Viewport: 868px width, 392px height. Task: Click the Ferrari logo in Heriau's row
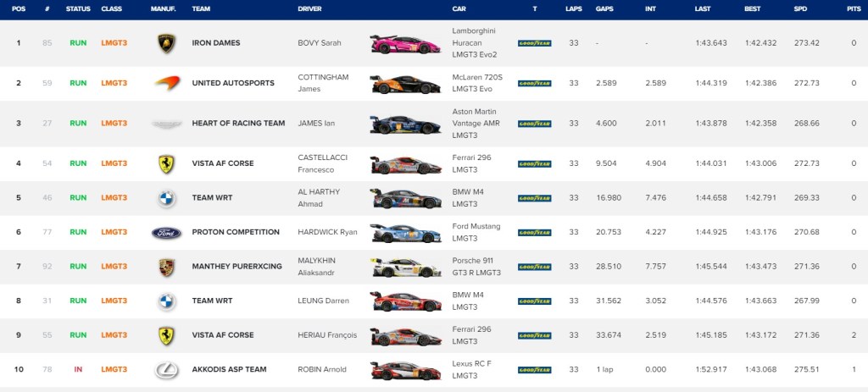[167, 335]
